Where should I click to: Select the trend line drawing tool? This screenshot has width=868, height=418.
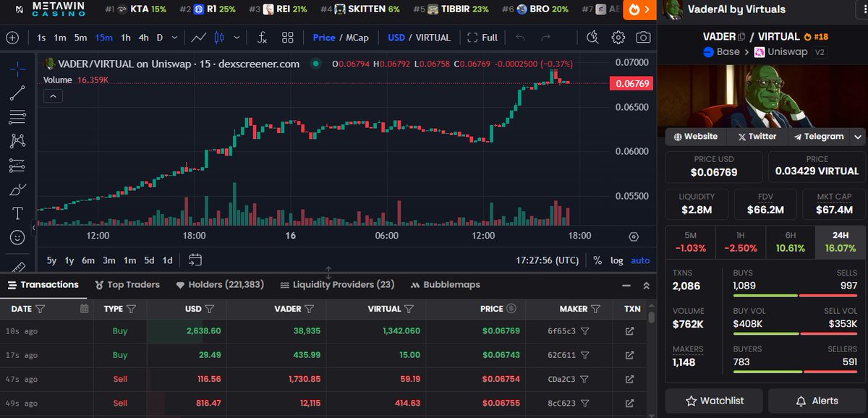click(16, 92)
